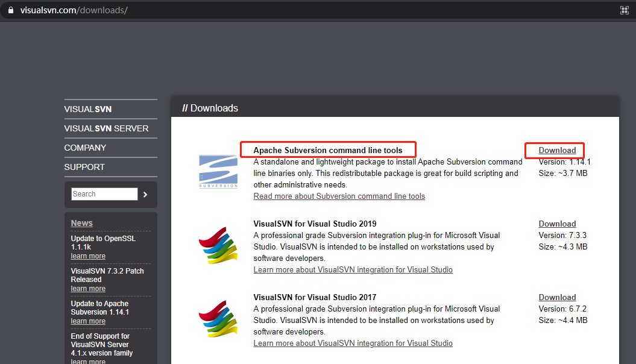Click the 'Version: 7.3.3' text

(562, 235)
